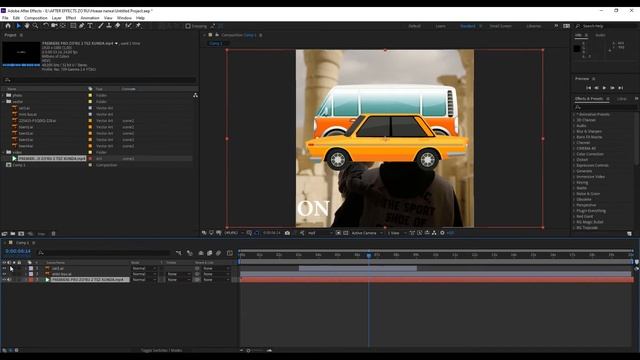Expand the Distort effects category
The image size is (640, 360).
tap(574, 160)
